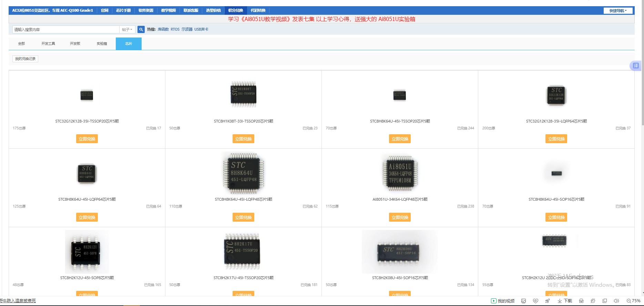Screen dimensions: 644x306
Task: Click 立即兑换 for STC32G12K128-35I-TSSOP20
Action: (x=87, y=139)
